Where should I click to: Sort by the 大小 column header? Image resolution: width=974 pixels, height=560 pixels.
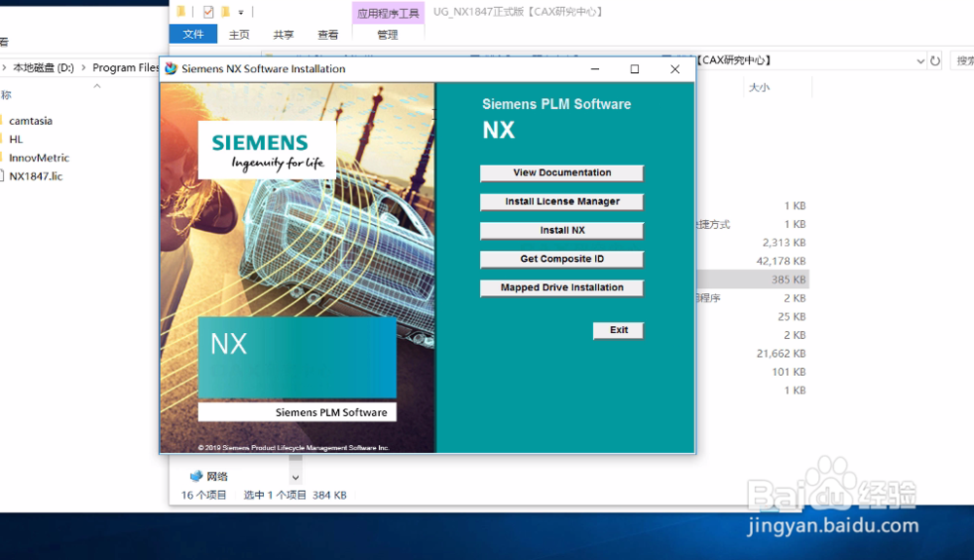tap(759, 88)
